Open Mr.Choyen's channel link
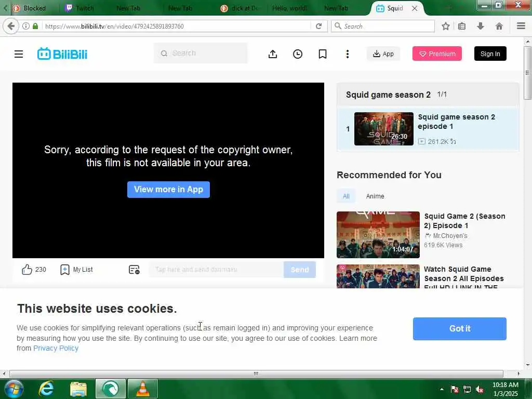This screenshot has height=399, width=532. (x=450, y=235)
